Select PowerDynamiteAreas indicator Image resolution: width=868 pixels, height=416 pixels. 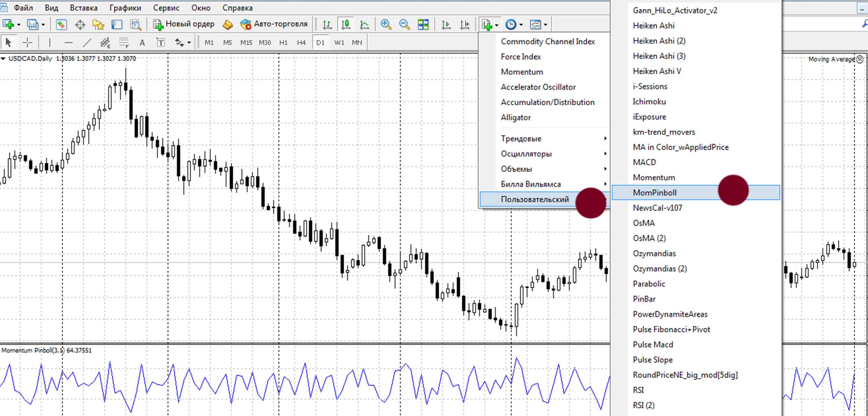(696, 314)
